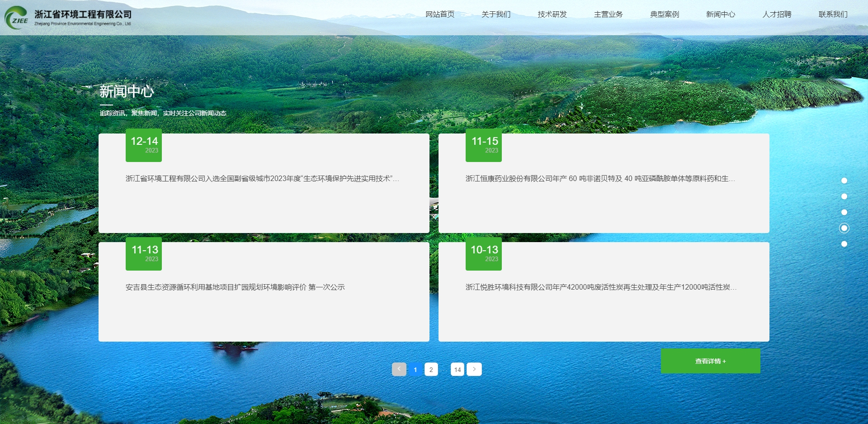
Task: Navigate to 新闻中心 in top menu
Action: [x=721, y=14]
